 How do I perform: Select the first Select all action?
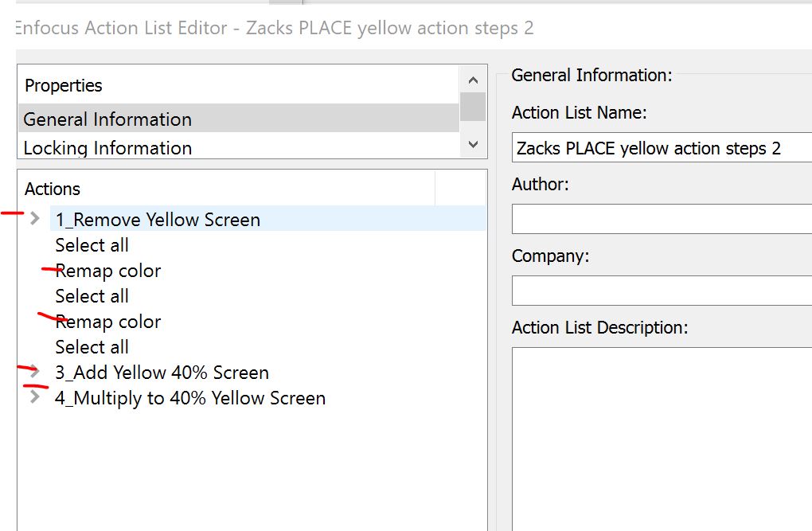click(x=92, y=245)
